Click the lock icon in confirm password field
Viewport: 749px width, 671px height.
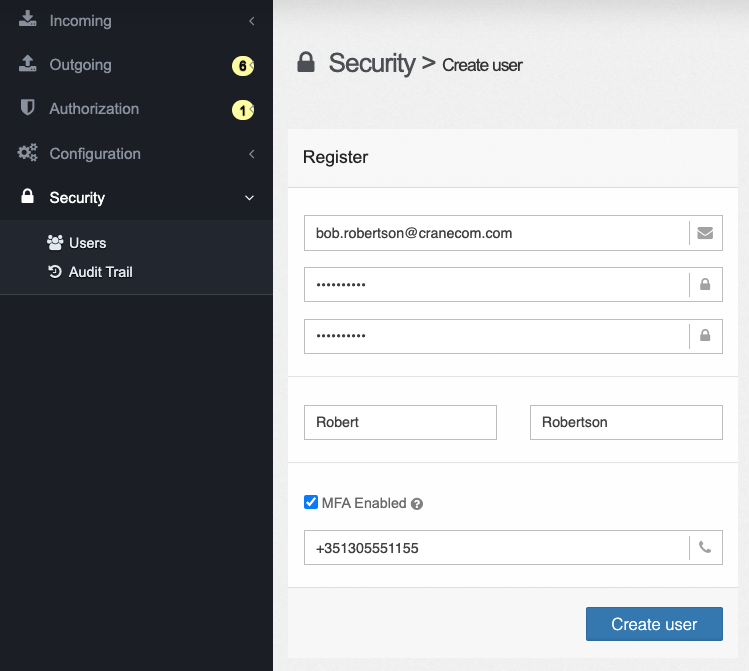tap(705, 335)
